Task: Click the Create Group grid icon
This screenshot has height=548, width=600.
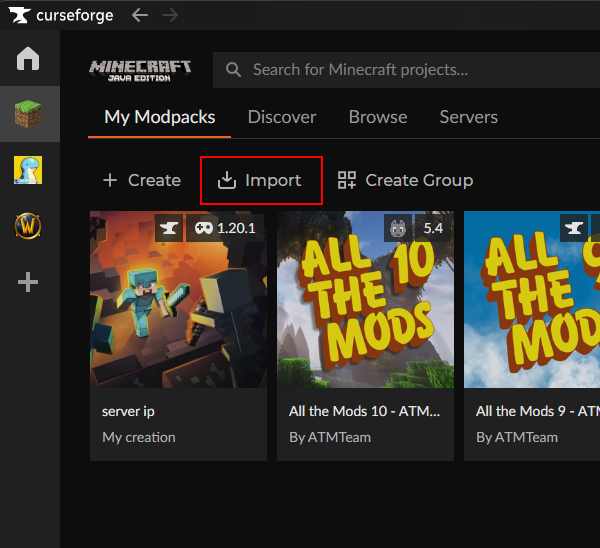Action: pyautogui.click(x=347, y=180)
